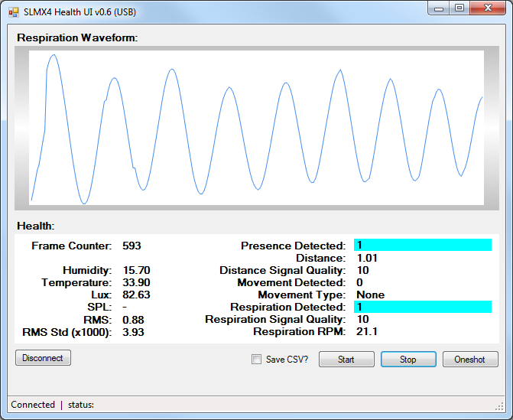513x420 pixels.
Task: Click inside the respiration waveform chart
Action: click(x=257, y=128)
